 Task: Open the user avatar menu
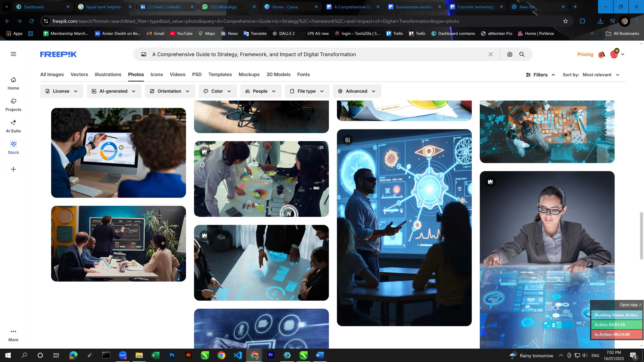(617, 54)
